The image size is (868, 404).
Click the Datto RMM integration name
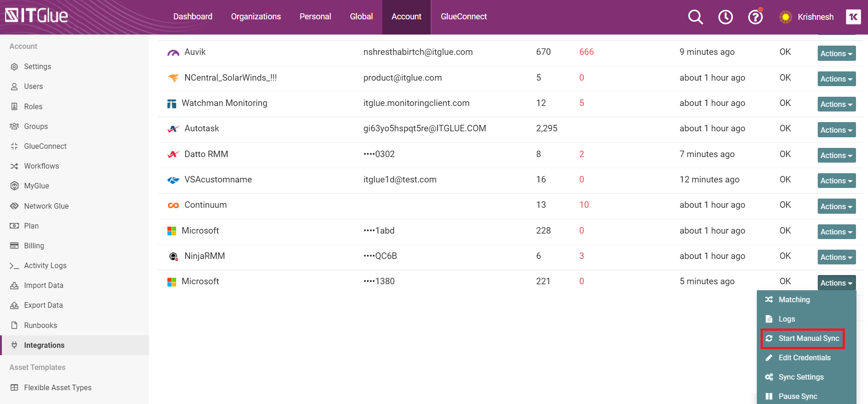pyautogui.click(x=206, y=154)
